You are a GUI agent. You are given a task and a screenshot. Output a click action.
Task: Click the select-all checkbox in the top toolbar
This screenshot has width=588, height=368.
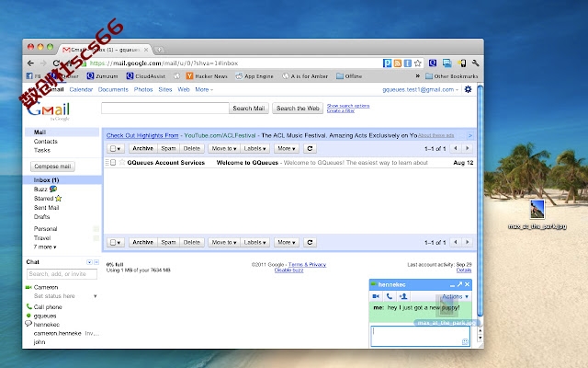112,149
